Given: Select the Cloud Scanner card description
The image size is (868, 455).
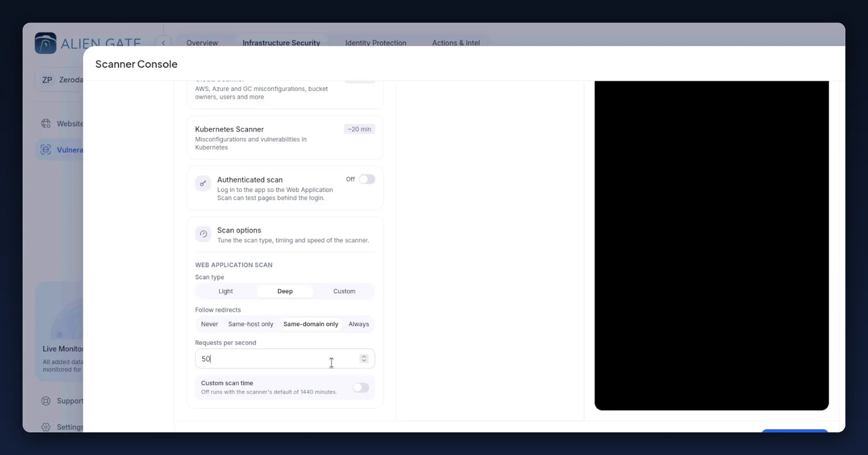Looking at the screenshot, I should point(261,93).
